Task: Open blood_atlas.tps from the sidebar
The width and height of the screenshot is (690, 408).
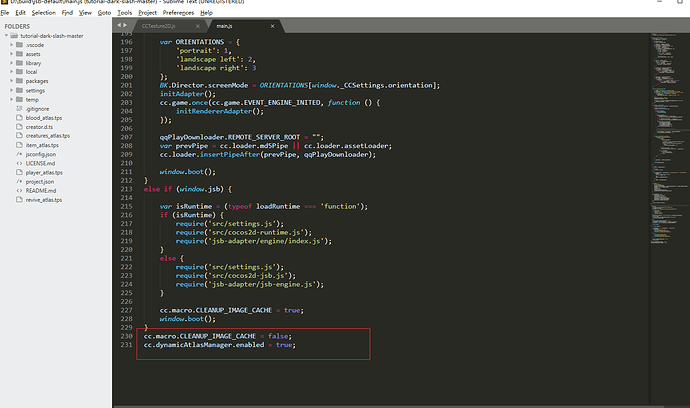Action: click(x=44, y=118)
